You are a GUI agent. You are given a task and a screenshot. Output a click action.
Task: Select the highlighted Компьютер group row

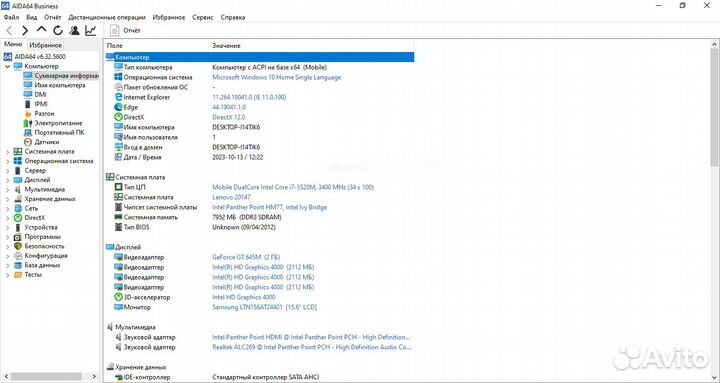(260, 57)
